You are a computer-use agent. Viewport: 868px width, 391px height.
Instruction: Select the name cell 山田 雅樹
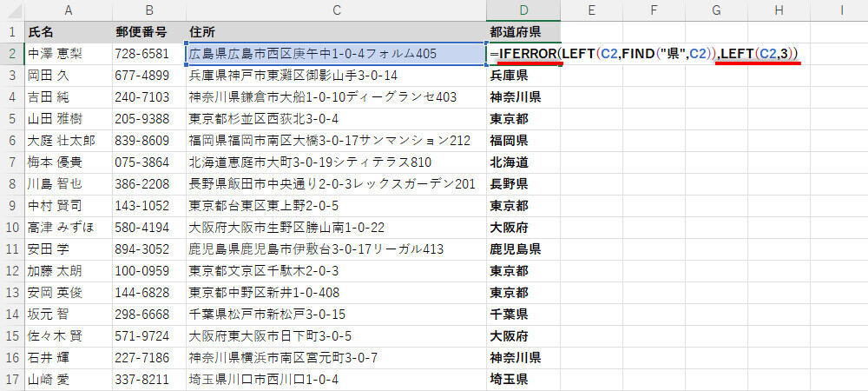(x=69, y=118)
